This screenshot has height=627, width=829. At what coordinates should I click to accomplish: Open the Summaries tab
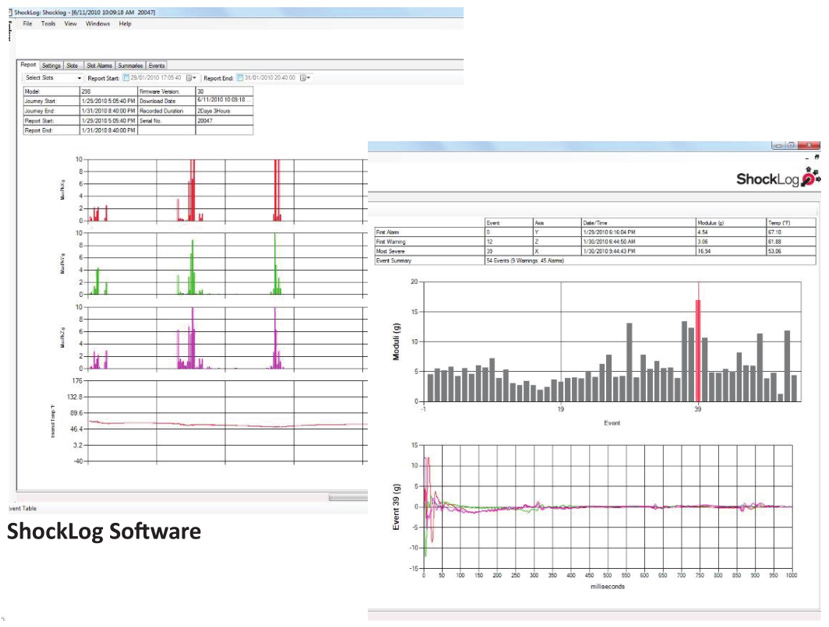[131, 65]
